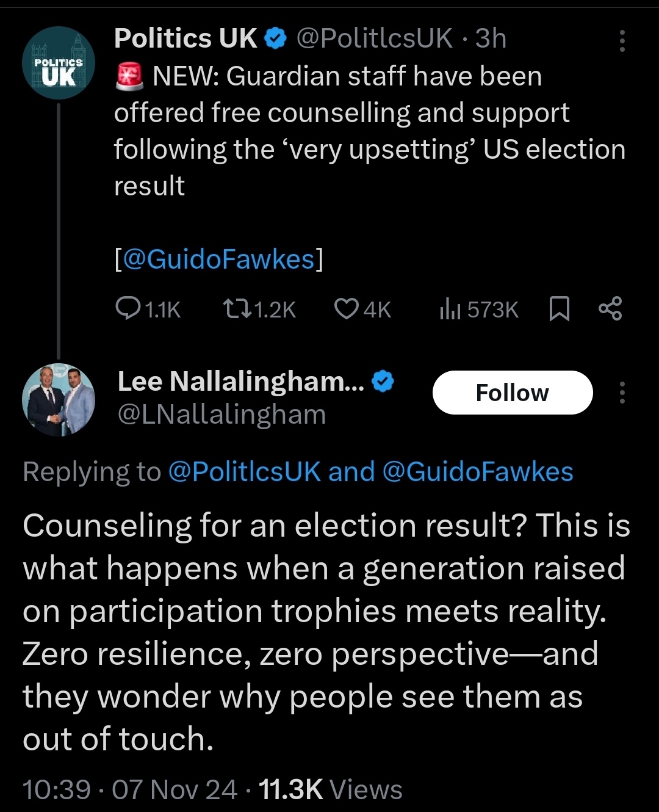Viewport: 659px width, 812px height.
Task: Open Politics UK display name
Action: click(x=185, y=38)
